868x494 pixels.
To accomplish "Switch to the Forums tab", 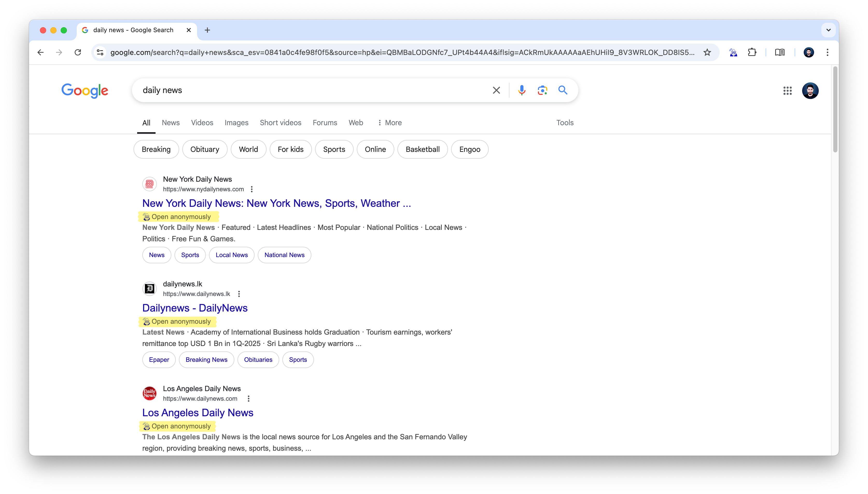I will (325, 123).
